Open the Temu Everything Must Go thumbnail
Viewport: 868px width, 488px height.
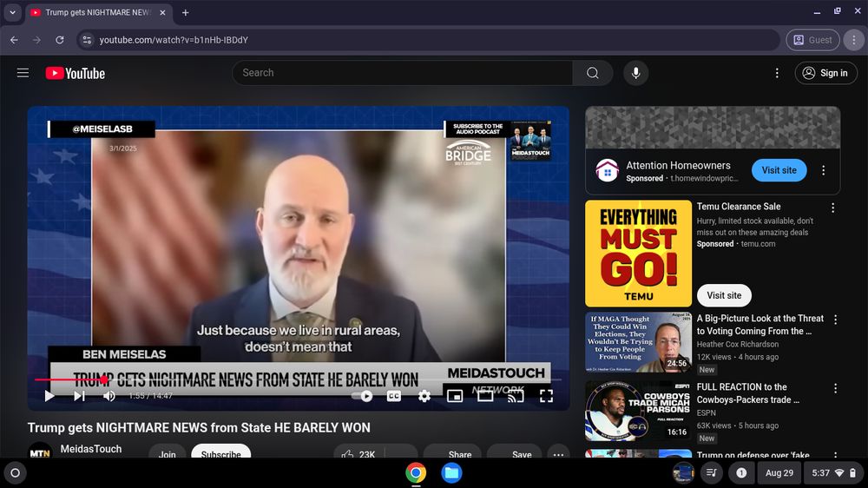[x=638, y=254]
